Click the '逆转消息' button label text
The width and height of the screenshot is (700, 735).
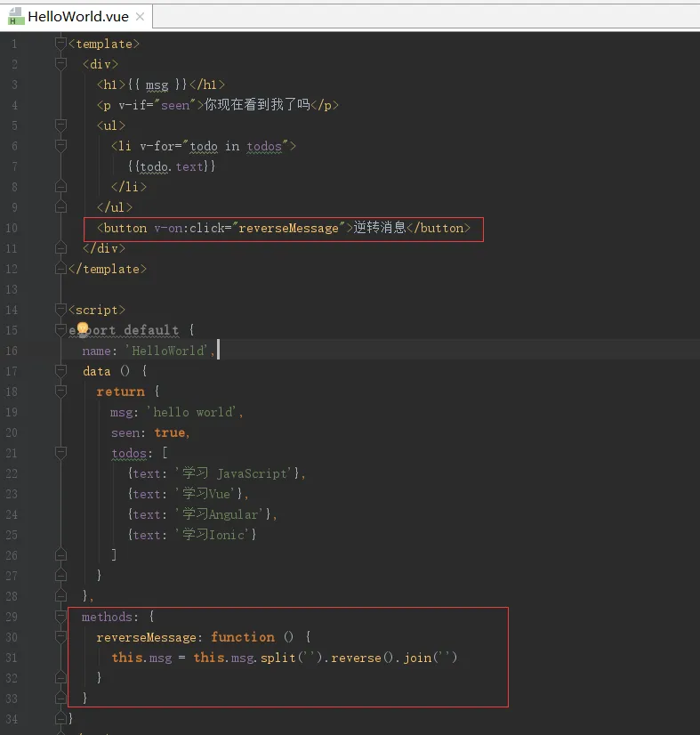pos(380,227)
